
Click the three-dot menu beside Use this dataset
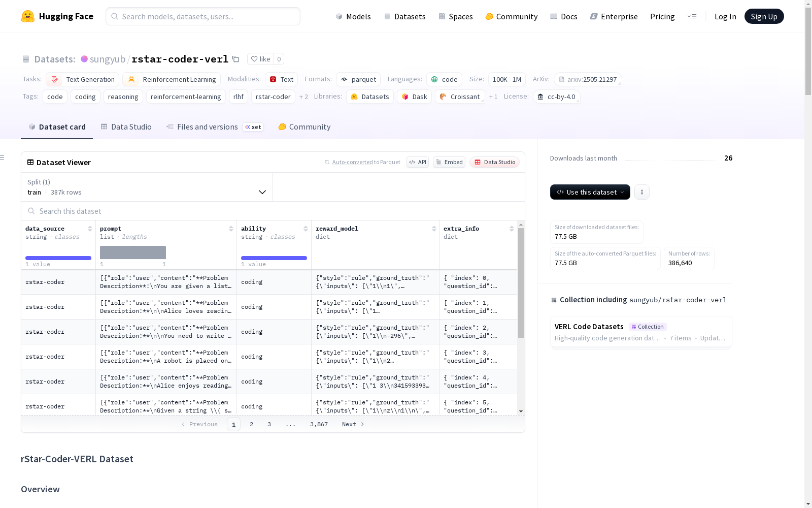coord(642,192)
